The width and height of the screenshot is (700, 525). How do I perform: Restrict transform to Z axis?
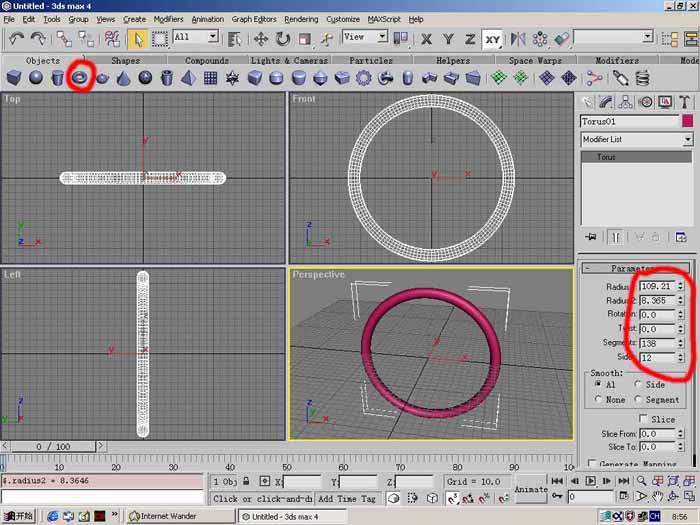coord(470,39)
